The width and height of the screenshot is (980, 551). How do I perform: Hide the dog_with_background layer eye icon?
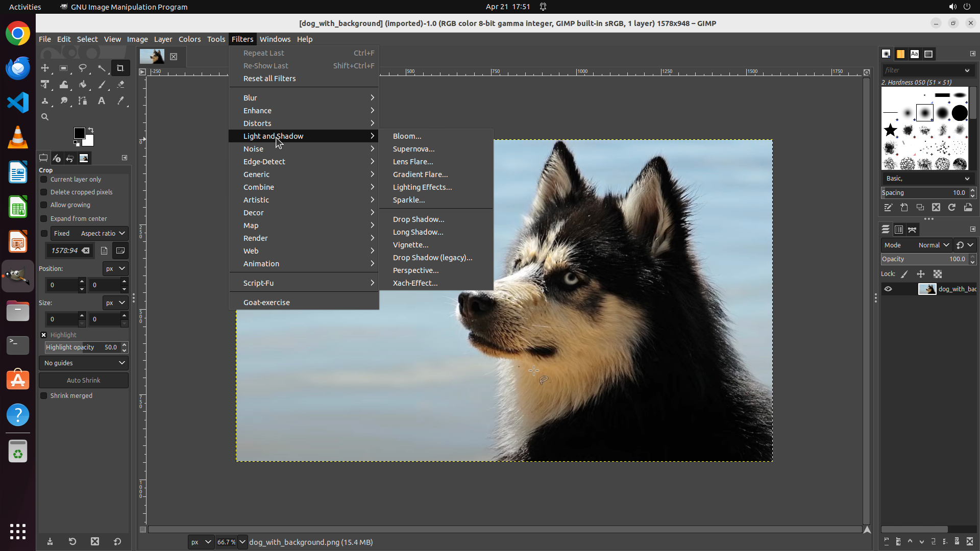pos(888,289)
